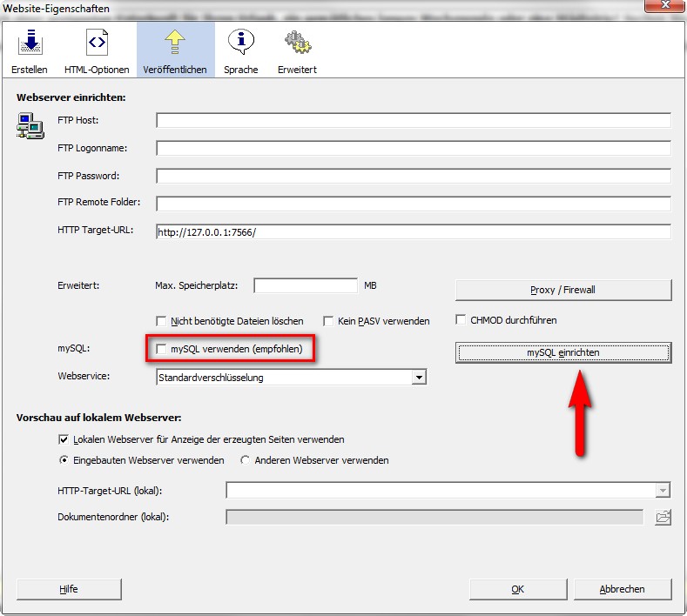Open the Proxy / Firewall settings button
This screenshot has width=687, height=616.
(563, 290)
